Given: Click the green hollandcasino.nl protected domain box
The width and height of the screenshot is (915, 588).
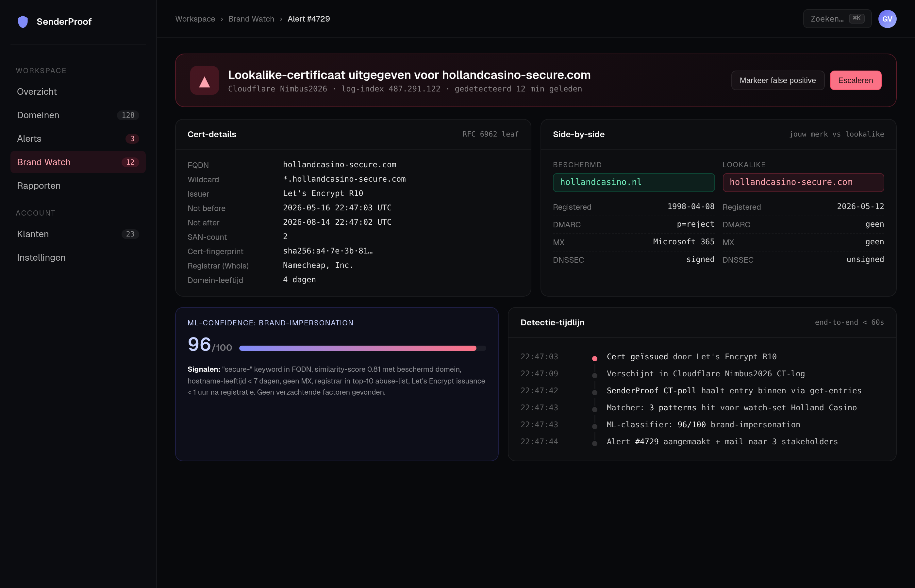Looking at the screenshot, I should pyautogui.click(x=634, y=182).
